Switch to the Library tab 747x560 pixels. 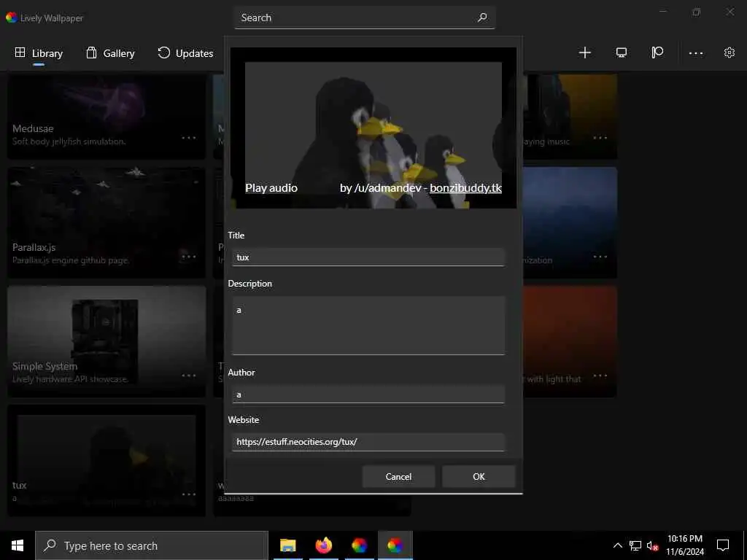[39, 53]
